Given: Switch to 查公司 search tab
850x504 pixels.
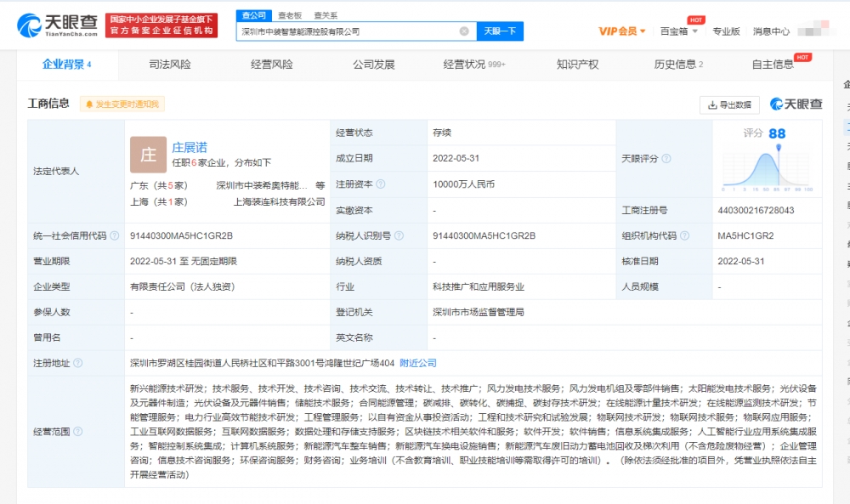Looking at the screenshot, I should click(253, 15).
